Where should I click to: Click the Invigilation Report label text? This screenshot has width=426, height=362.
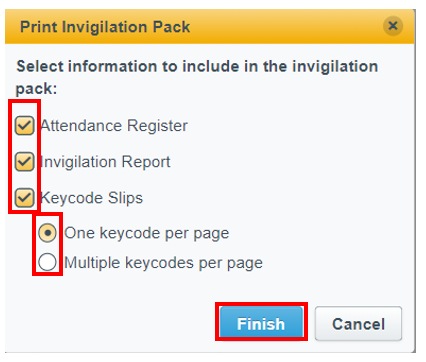pyautogui.click(x=105, y=162)
